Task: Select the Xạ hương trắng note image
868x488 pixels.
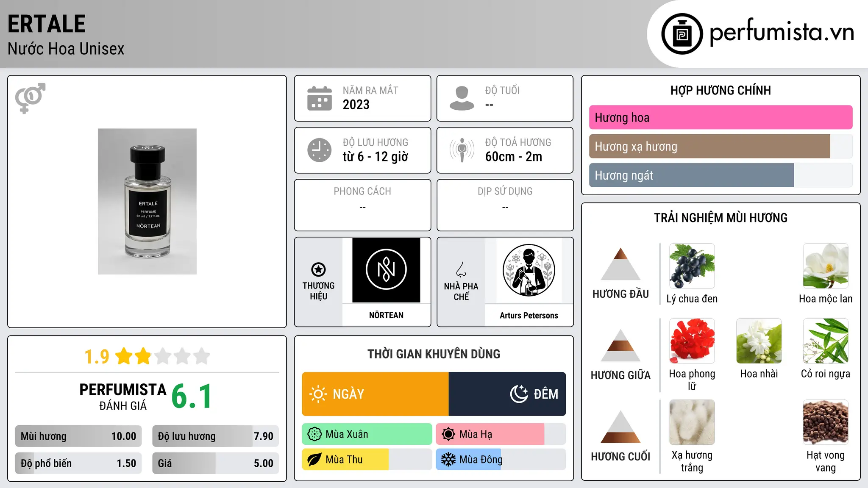Action: (x=692, y=422)
